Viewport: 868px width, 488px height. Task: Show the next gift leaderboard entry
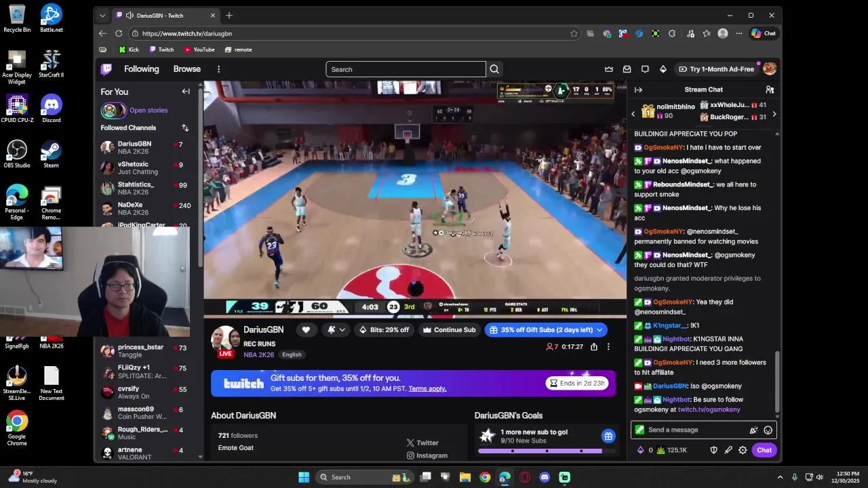774,114
